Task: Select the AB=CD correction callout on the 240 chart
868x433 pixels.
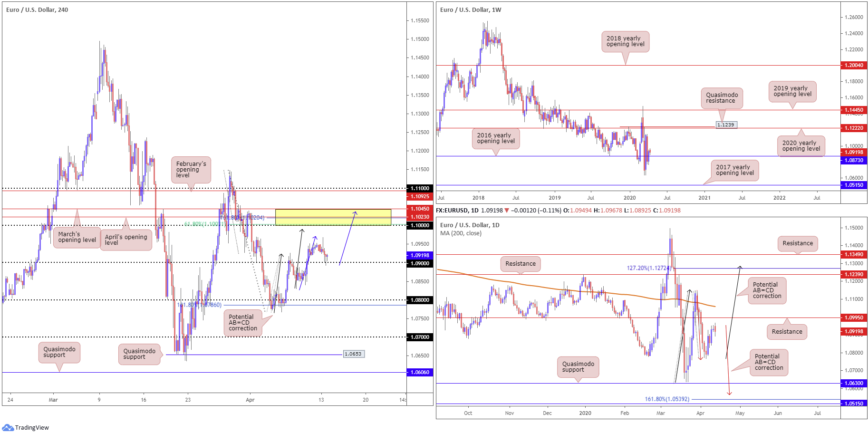Action: [243, 323]
